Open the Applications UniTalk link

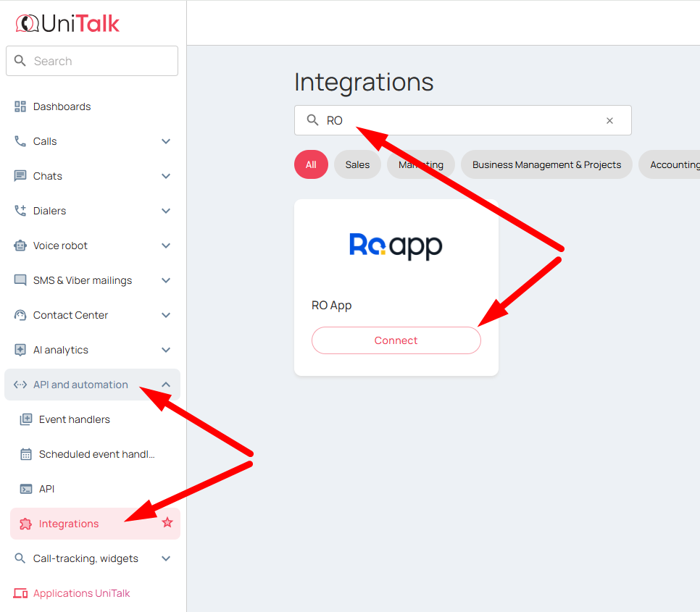pos(81,593)
